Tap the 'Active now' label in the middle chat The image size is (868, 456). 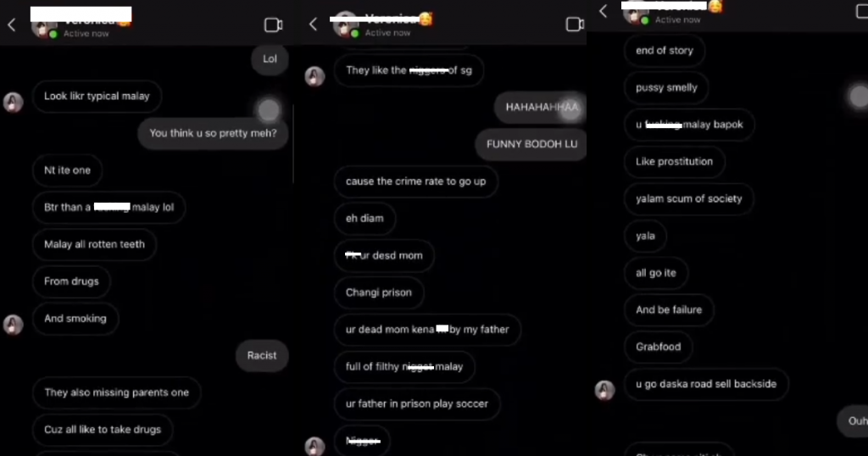(387, 33)
